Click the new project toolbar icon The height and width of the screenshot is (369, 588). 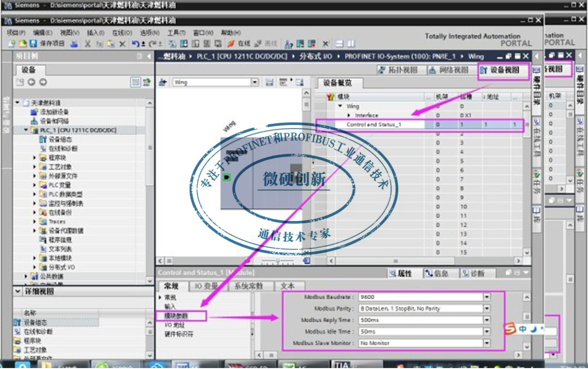(11, 44)
